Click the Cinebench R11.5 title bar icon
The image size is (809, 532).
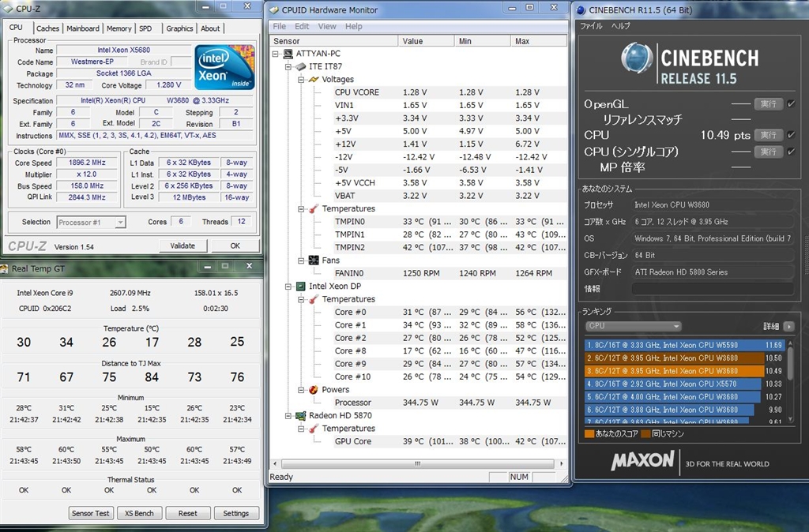[x=581, y=9]
